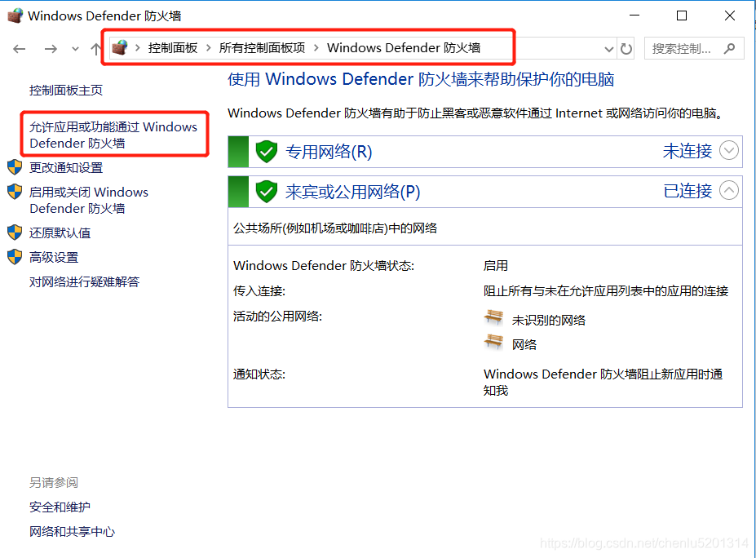
Task: Collapse the 来宾或公用网络(P) section chevron
Action: pyautogui.click(x=728, y=191)
